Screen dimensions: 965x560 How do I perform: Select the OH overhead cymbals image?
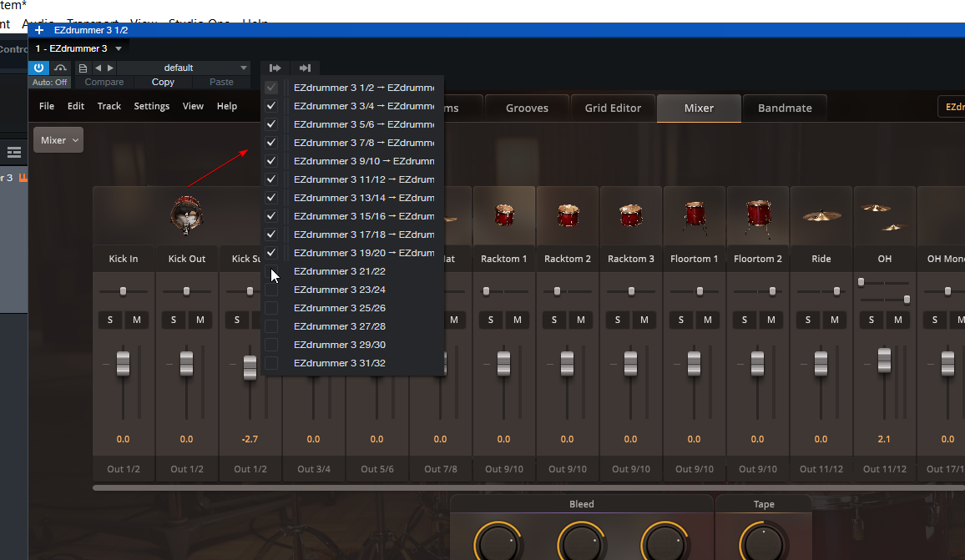(884, 217)
